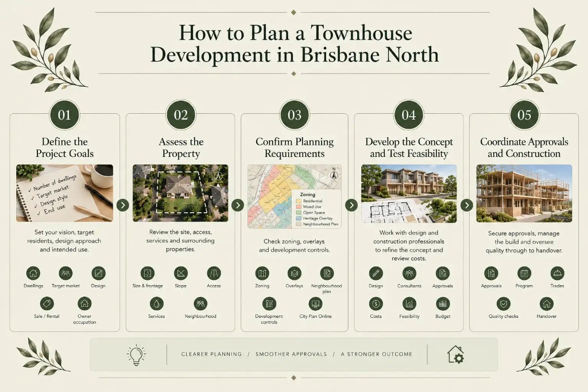Click the heading "Coordinate Approvals and Construction"
Viewport: 588px width, 392px height.
(x=524, y=147)
